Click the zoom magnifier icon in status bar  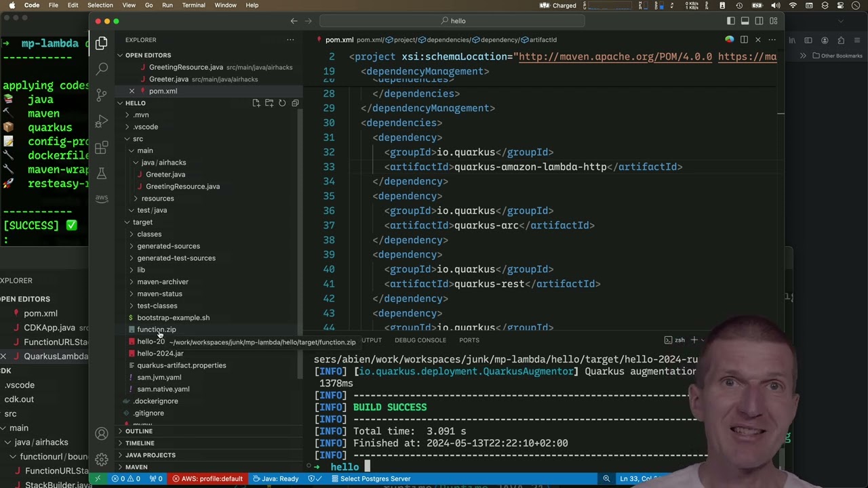(x=606, y=479)
